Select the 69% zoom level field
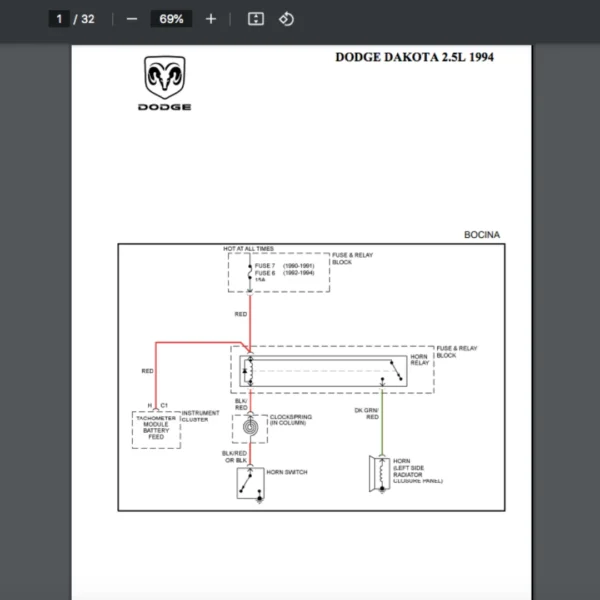The height and width of the screenshot is (600, 600). [x=171, y=19]
